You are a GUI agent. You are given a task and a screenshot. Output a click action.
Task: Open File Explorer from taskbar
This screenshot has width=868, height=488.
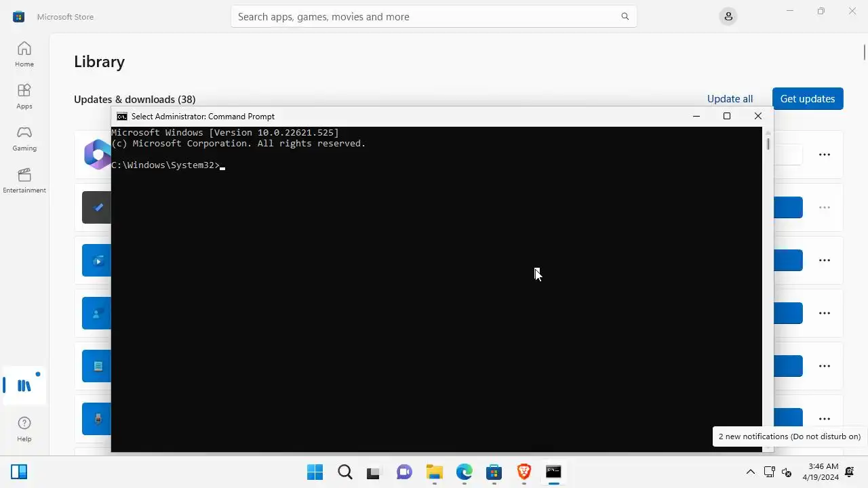pyautogui.click(x=434, y=472)
